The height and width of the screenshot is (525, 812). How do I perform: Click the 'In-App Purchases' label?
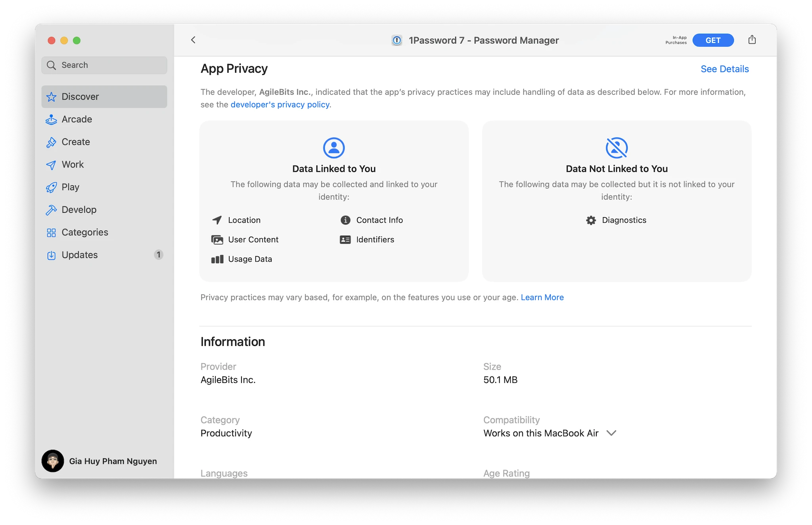(676, 40)
